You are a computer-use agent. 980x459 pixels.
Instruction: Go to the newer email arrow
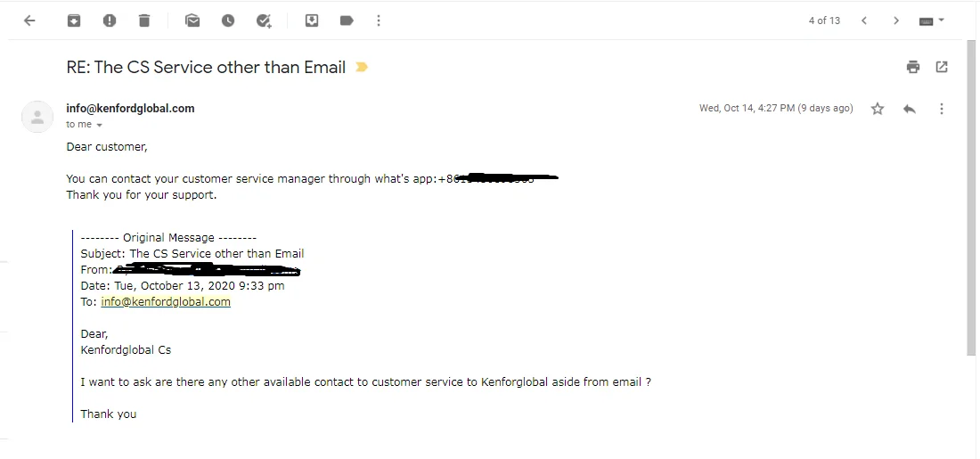(x=864, y=20)
